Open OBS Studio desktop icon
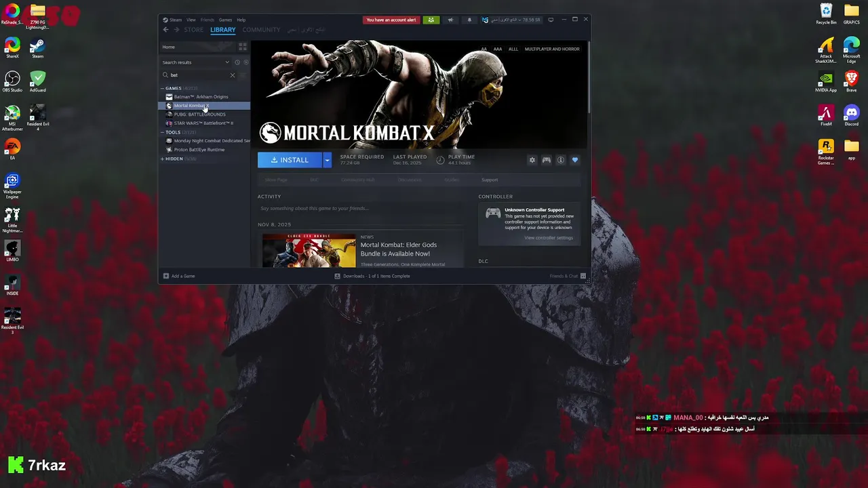 (12, 82)
